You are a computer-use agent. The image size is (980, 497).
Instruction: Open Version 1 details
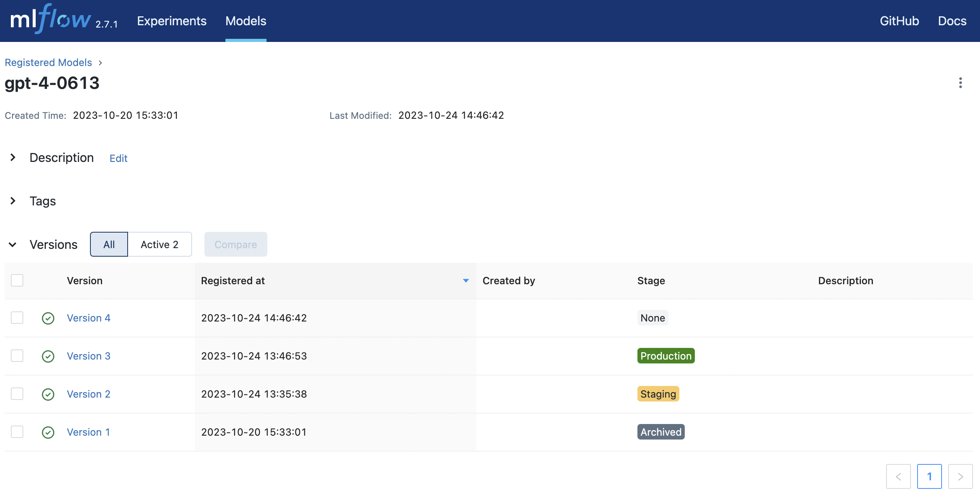pos(88,432)
